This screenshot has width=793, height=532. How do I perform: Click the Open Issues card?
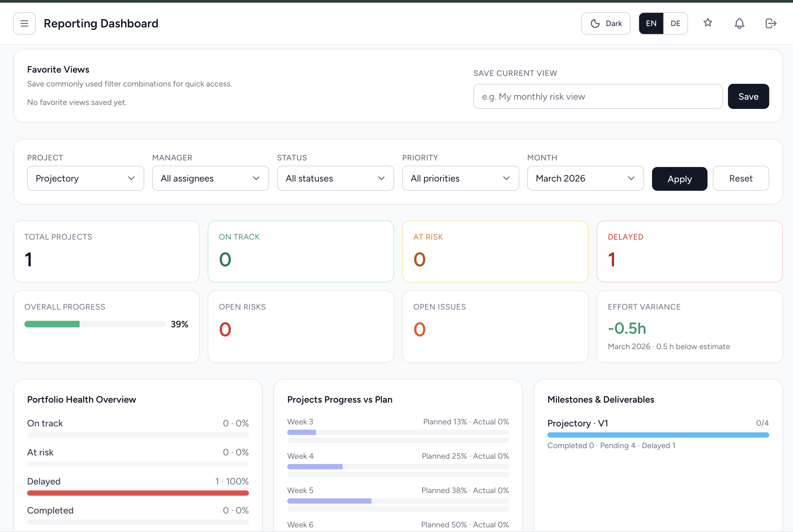[x=495, y=327]
